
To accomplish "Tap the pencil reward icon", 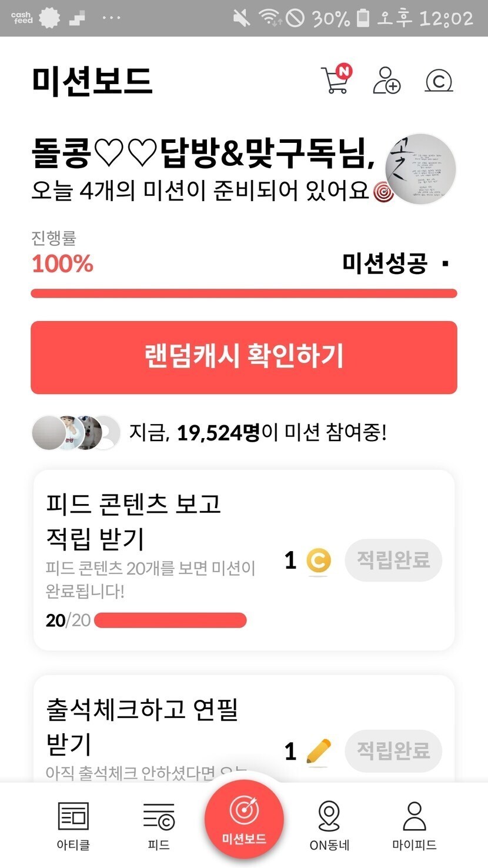I will [x=318, y=751].
